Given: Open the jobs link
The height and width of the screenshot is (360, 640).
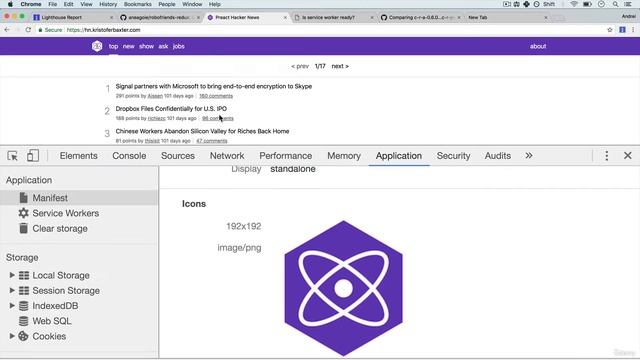Looking at the screenshot, I should (178, 47).
